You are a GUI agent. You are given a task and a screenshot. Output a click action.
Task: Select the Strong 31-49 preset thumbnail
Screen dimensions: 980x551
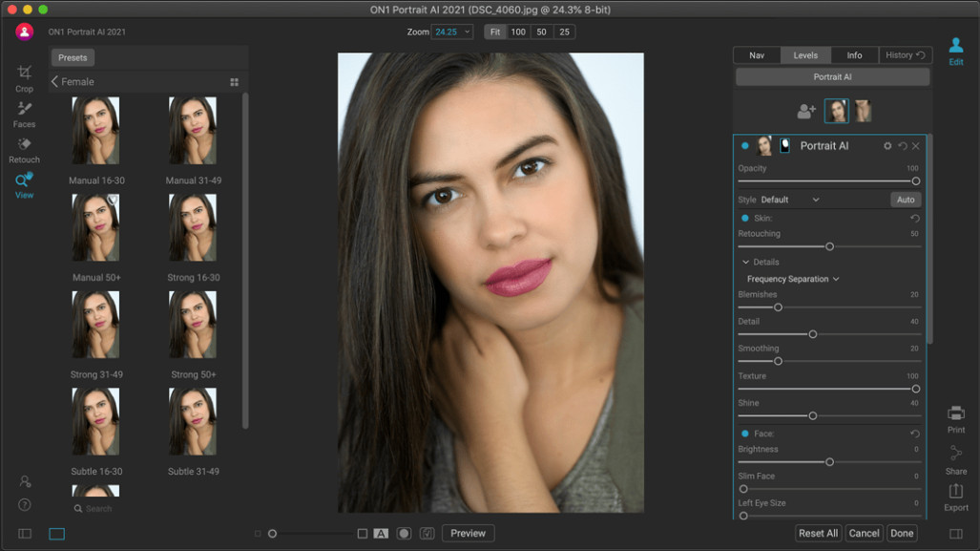(95, 325)
